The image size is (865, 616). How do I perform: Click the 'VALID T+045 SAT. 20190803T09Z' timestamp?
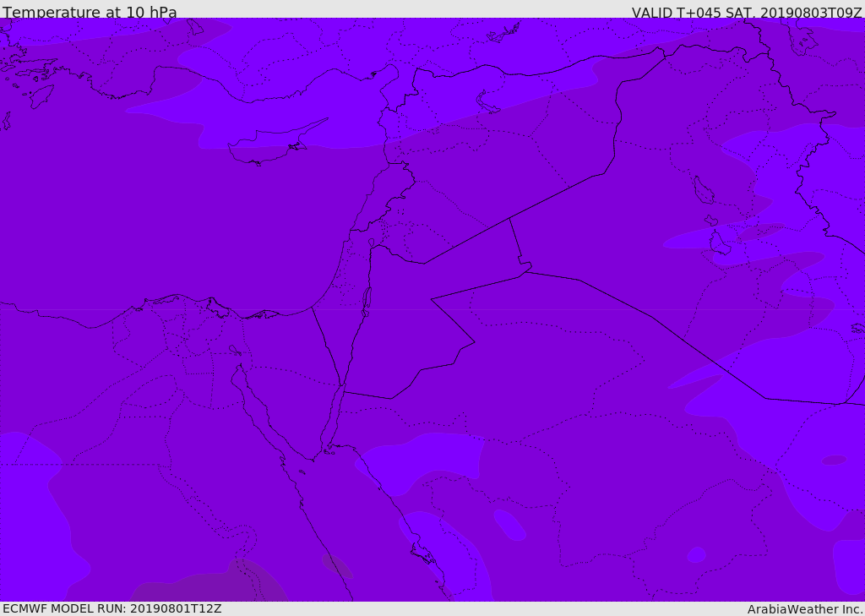point(747,12)
